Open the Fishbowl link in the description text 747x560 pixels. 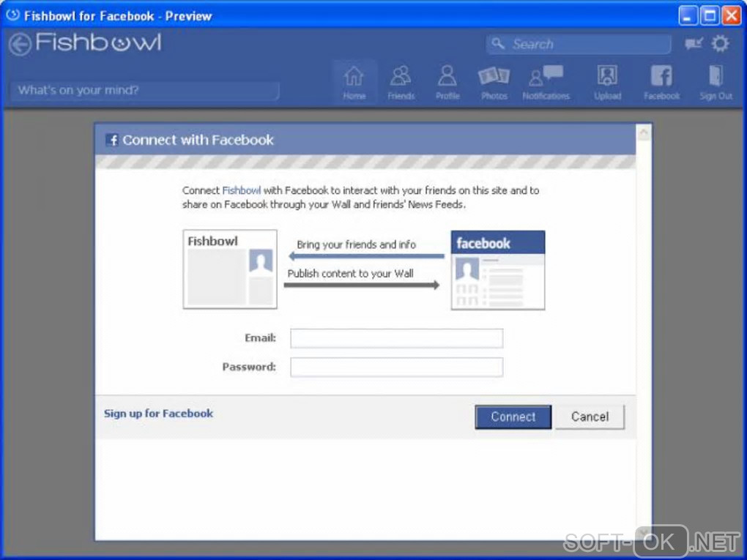tap(242, 190)
